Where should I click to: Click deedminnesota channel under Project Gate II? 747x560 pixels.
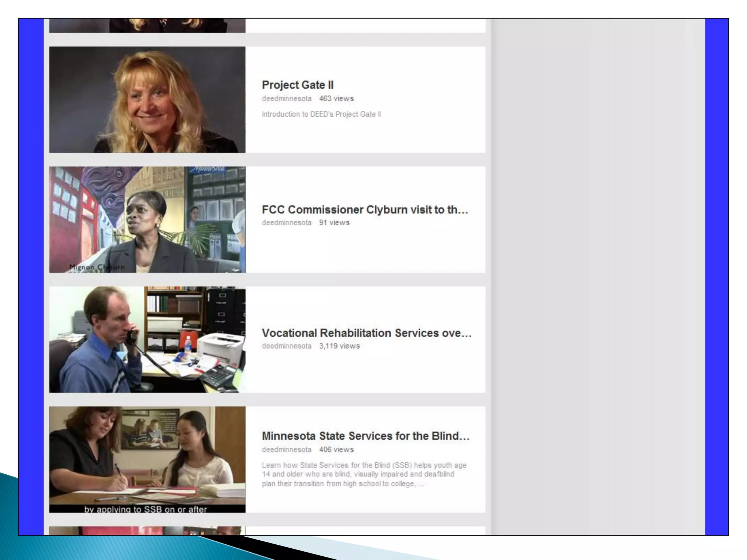(287, 98)
